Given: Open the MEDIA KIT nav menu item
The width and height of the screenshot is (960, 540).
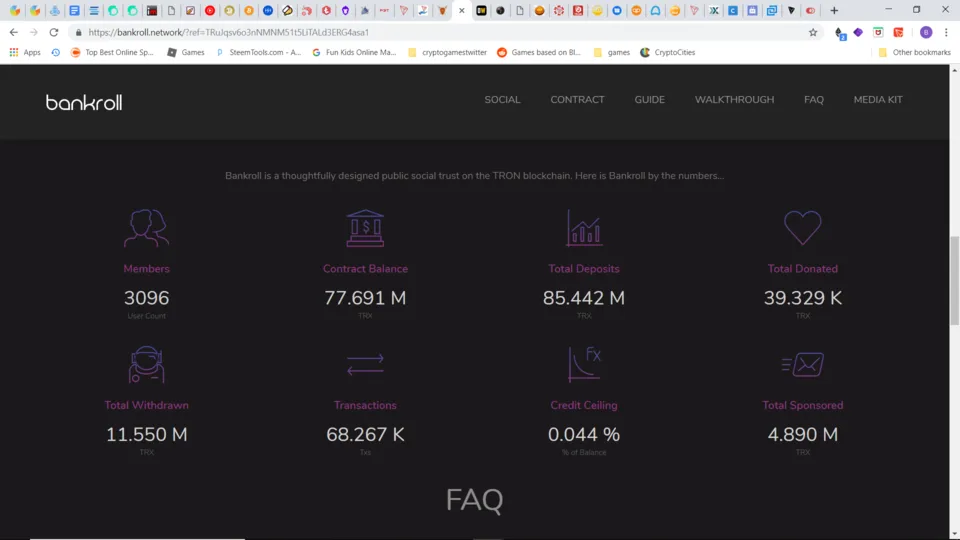Looking at the screenshot, I should pos(878,100).
